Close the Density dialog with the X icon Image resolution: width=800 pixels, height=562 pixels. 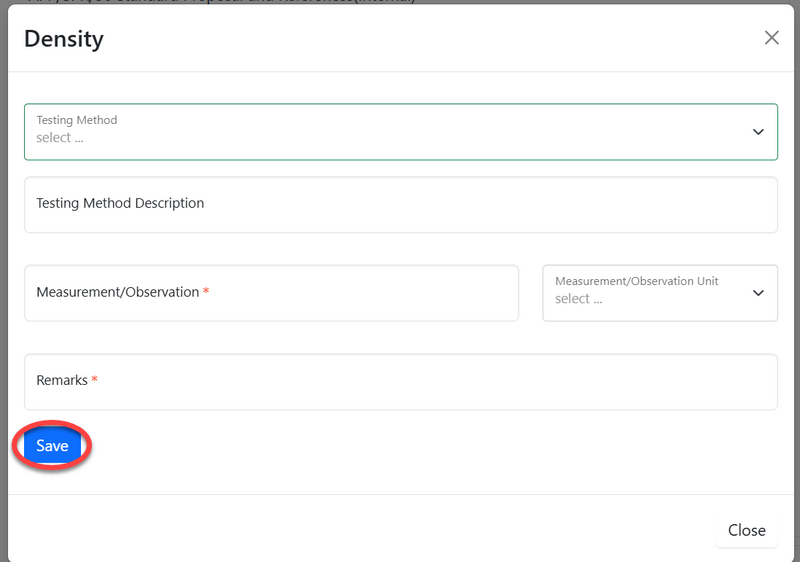[771, 38]
